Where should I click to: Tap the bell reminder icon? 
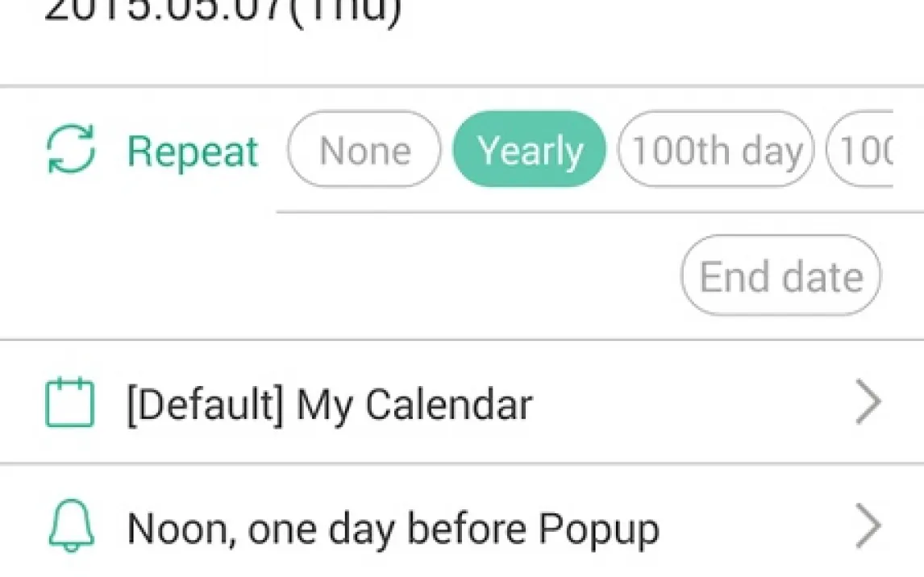point(70,529)
